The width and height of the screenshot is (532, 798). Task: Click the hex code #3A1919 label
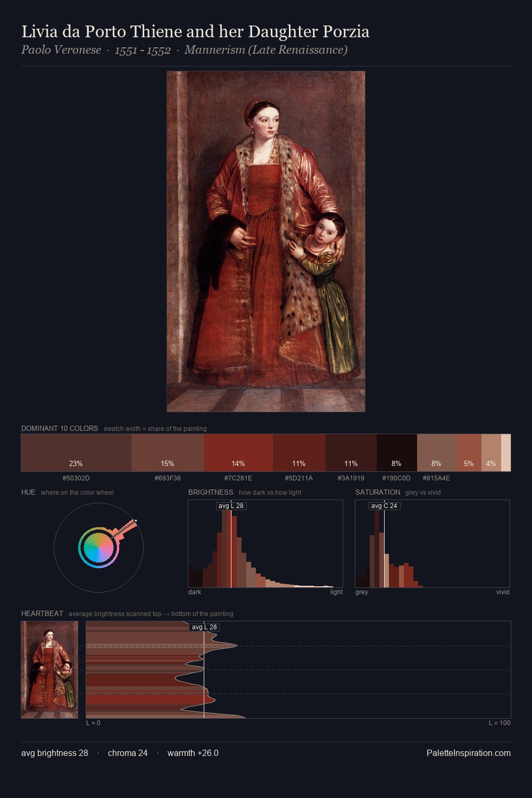click(x=351, y=478)
